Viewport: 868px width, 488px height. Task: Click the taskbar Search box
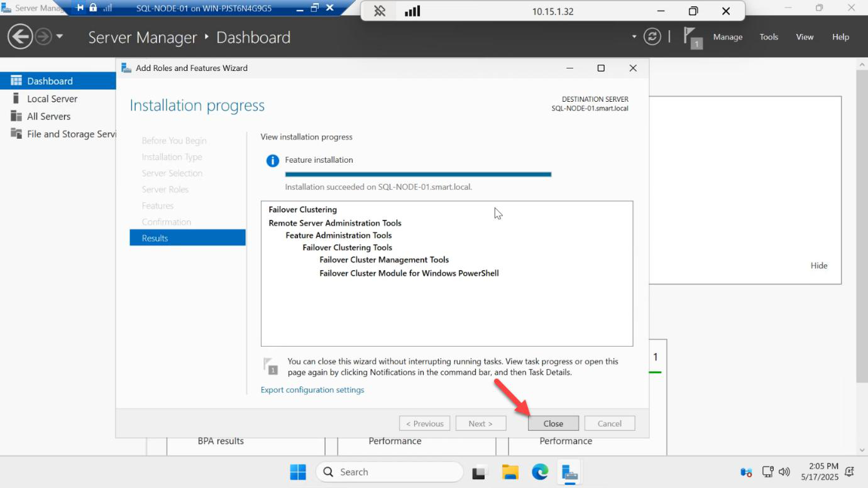click(389, 472)
